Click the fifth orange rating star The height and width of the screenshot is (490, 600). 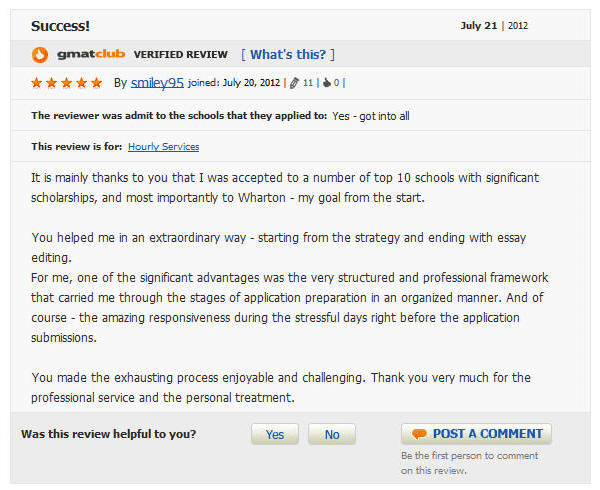point(97,82)
